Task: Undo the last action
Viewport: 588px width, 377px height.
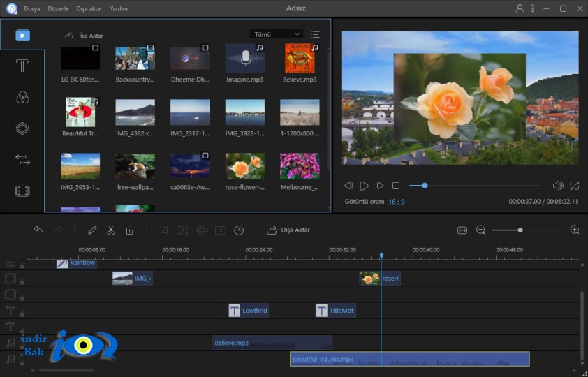Action: pos(38,230)
